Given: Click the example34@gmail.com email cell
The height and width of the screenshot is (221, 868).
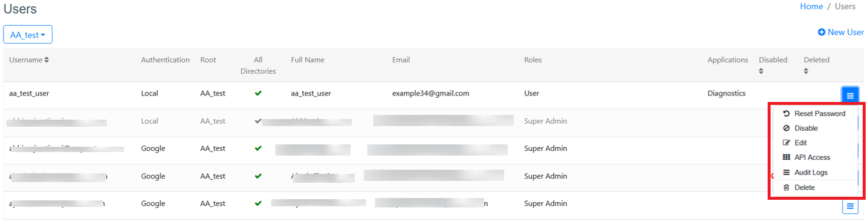Looking at the screenshot, I should pyautogui.click(x=430, y=93).
